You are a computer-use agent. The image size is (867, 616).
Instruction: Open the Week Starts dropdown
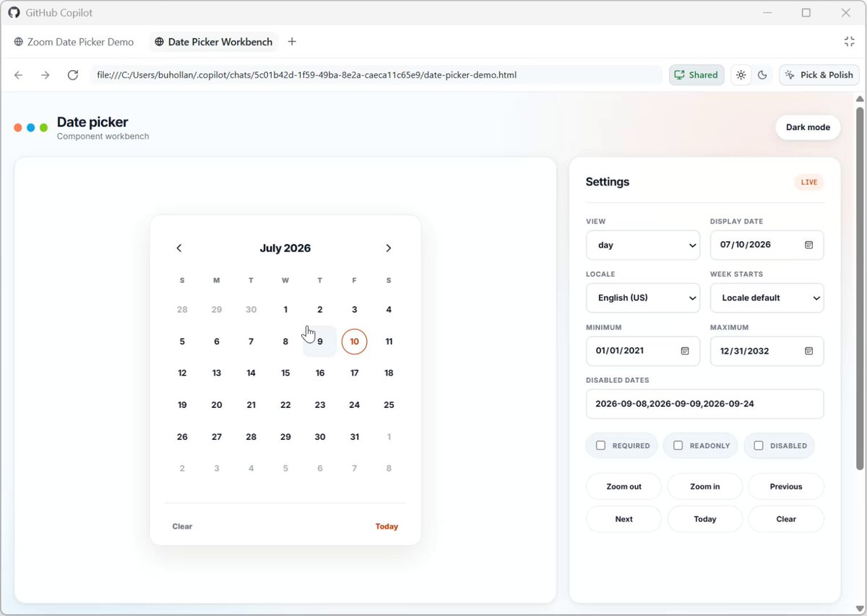coord(767,298)
